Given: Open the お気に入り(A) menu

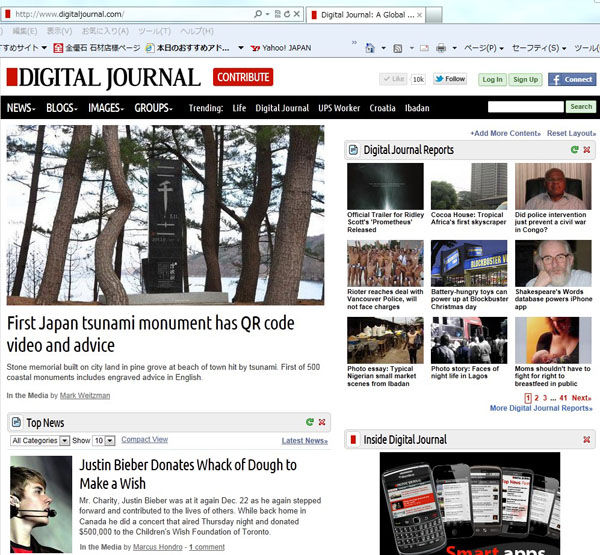Looking at the screenshot, I should pos(105,31).
